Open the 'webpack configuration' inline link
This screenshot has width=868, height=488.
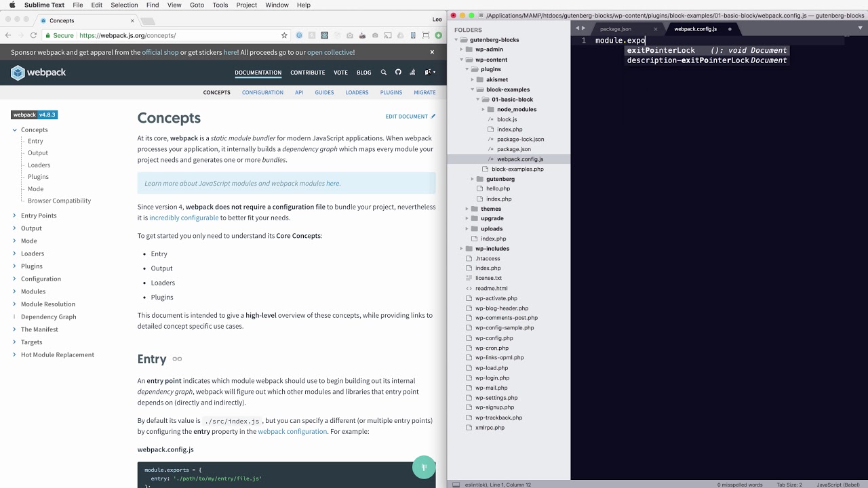pos(292,431)
